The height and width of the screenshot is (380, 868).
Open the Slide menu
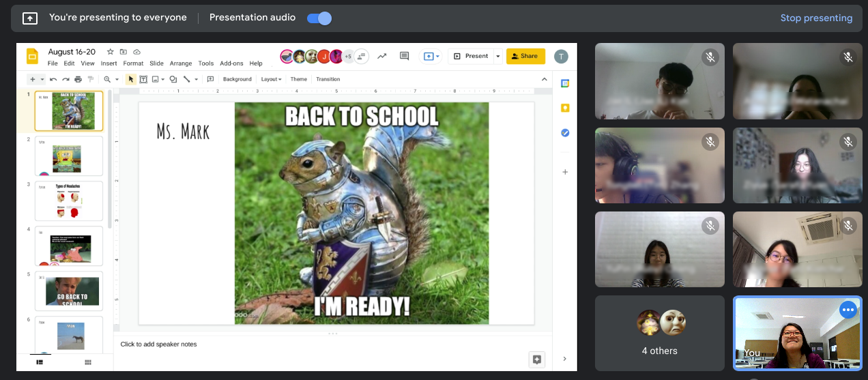click(156, 63)
